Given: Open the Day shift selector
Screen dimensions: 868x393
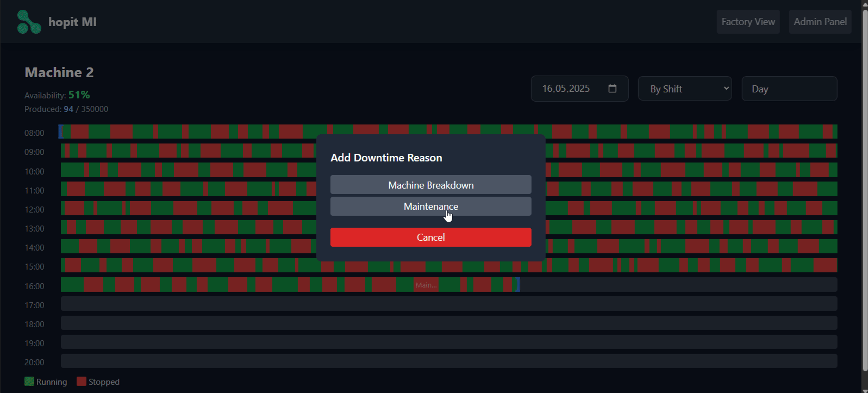Looking at the screenshot, I should [789, 89].
